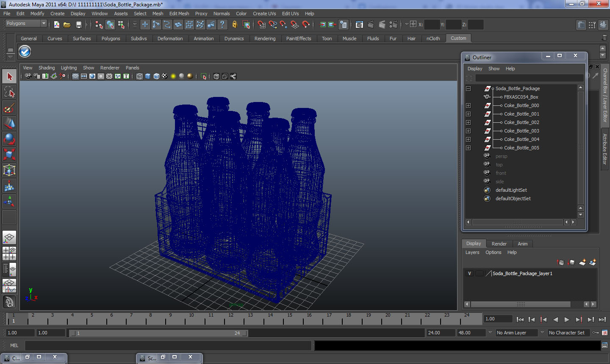Screen dimensions: 610x364
Task: Toggle display type box of Soda_Bottle_Package_layer1
Action: coord(479,273)
